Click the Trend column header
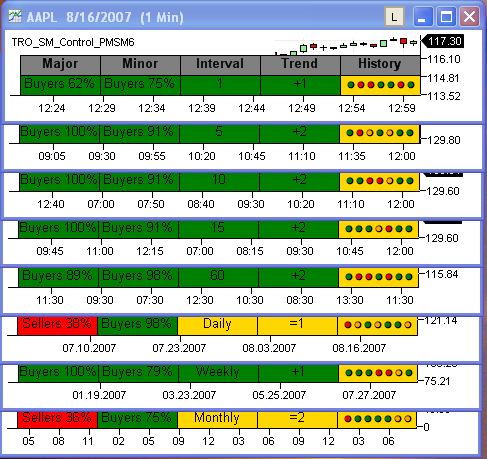The image size is (487, 459). point(300,65)
